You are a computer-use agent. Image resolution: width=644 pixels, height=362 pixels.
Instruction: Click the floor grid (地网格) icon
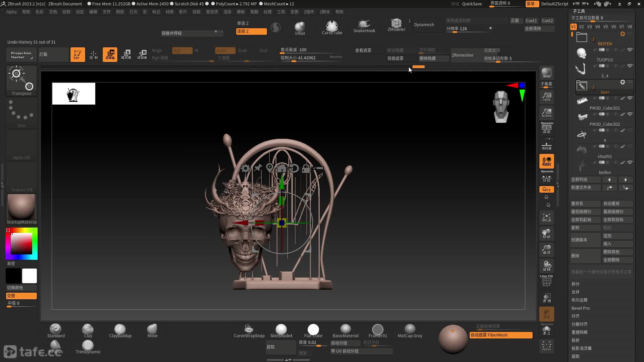point(546,146)
